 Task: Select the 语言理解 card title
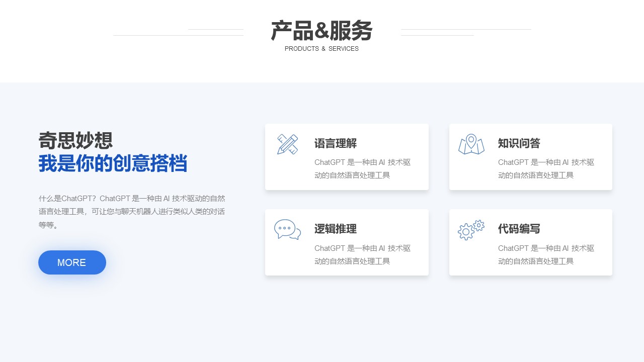click(x=336, y=143)
